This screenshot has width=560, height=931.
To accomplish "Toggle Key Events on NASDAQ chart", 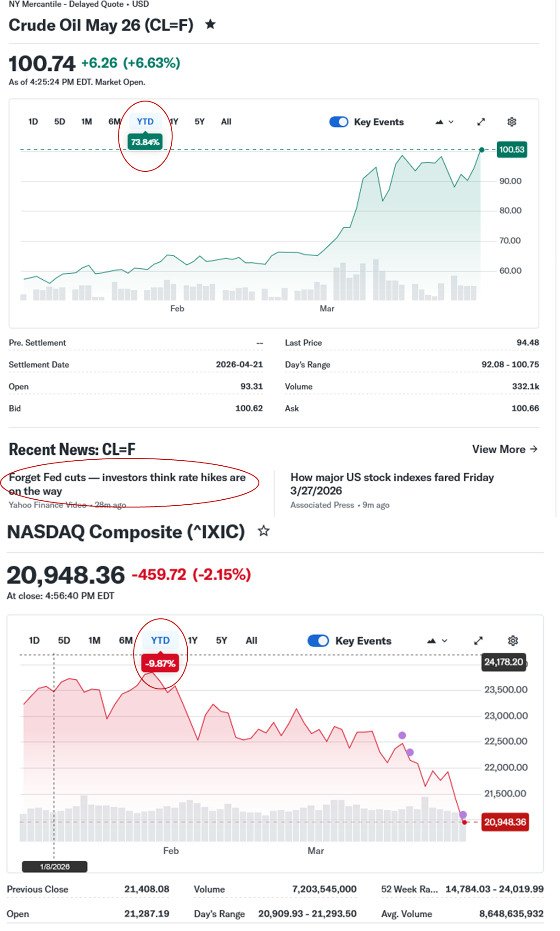I will click(318, 641).
